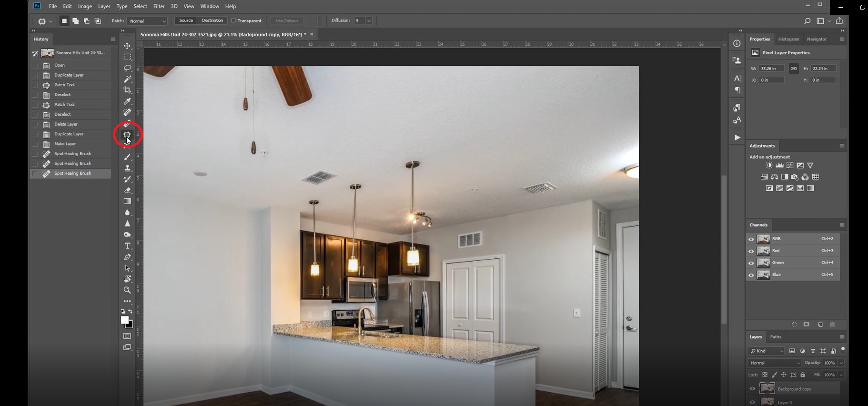Select the Make Layer history state
Screen dimensions: 868x406
pyautogui.click(x=71, y=144)
